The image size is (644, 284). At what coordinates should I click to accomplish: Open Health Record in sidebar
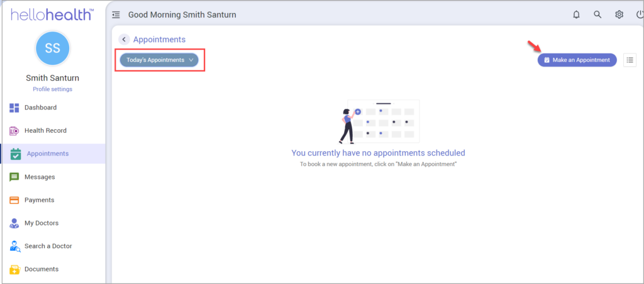(45, 131)
